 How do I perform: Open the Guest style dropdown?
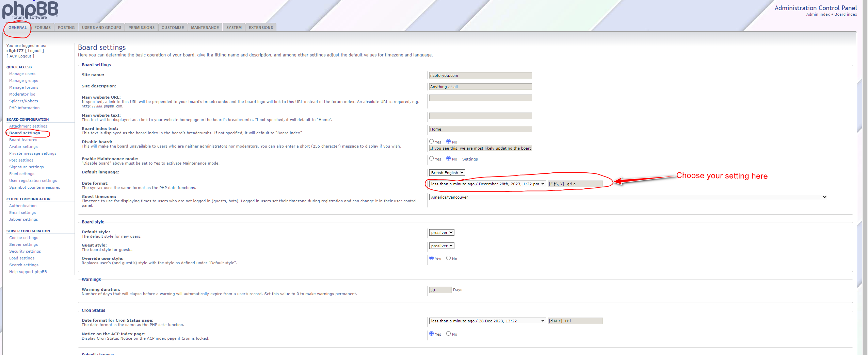tap(441, 246)
